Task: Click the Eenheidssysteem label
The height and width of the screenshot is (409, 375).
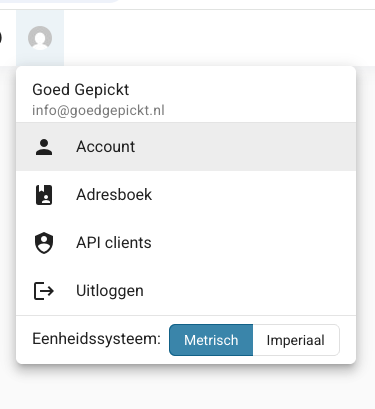Action: click(96, 339)
